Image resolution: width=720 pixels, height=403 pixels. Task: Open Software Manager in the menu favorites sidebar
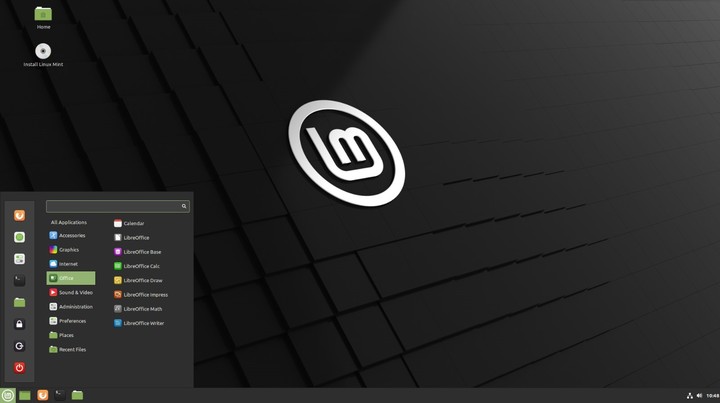point(19,237)
